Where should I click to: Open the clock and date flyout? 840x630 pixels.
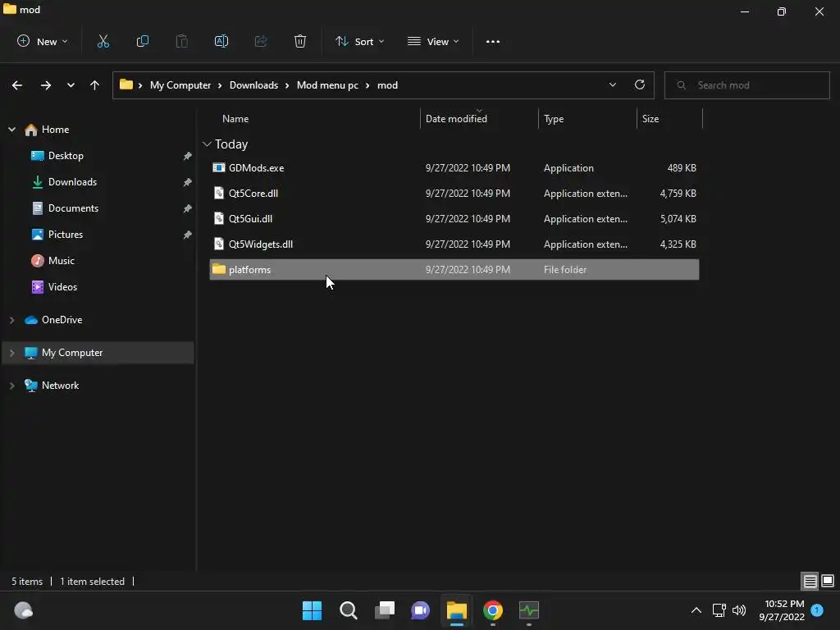[x=782, y=610]
